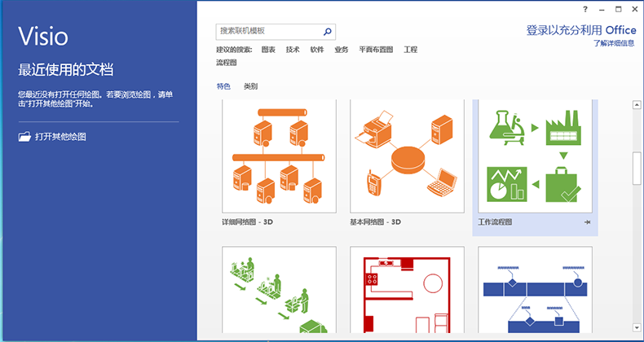The height and width of the screenshot is (342, 644).
Task: Open the blue timeline template
Action: point(535,290)
